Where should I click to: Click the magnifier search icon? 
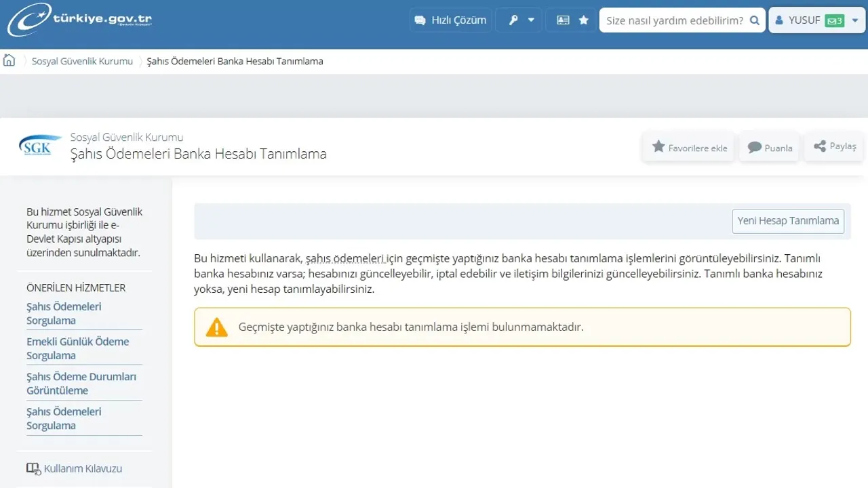[755, 20]
